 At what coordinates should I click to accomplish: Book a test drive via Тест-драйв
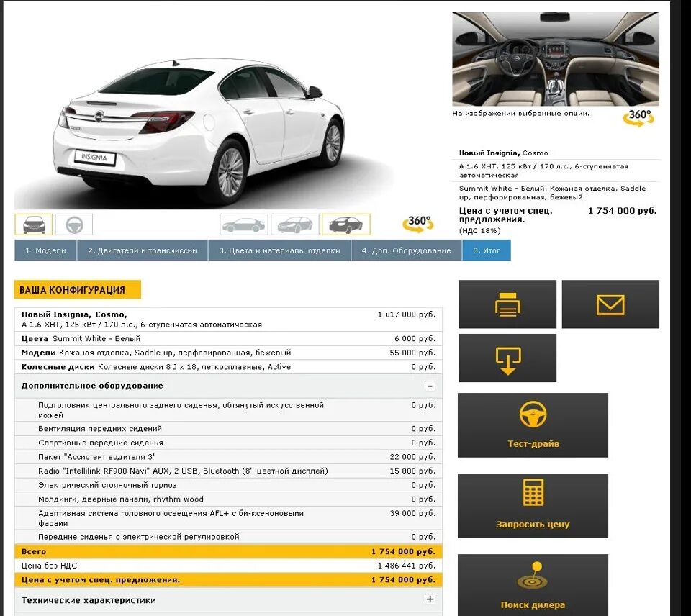pos(533,425)
